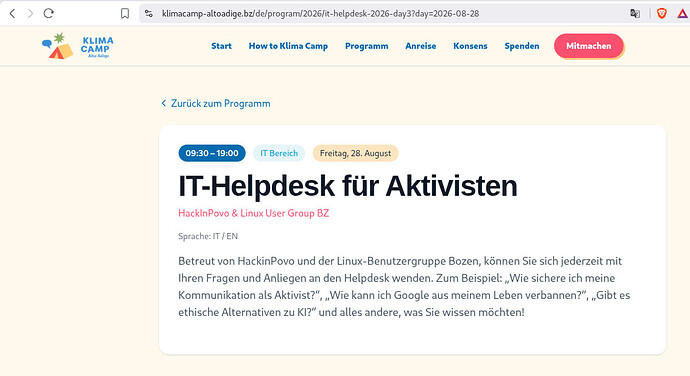The height and width of the screenshot is (376, 690).
Task: Open the translate page icon
Action: [635, 14]
